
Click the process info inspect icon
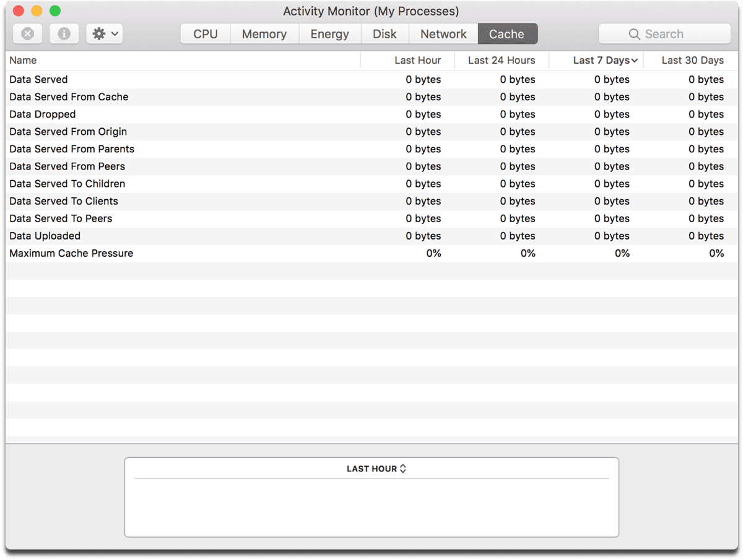click(x=64, y=34)
